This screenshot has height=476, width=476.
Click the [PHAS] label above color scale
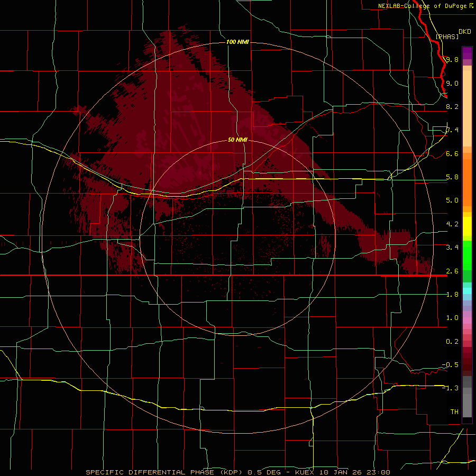(447, 36)
